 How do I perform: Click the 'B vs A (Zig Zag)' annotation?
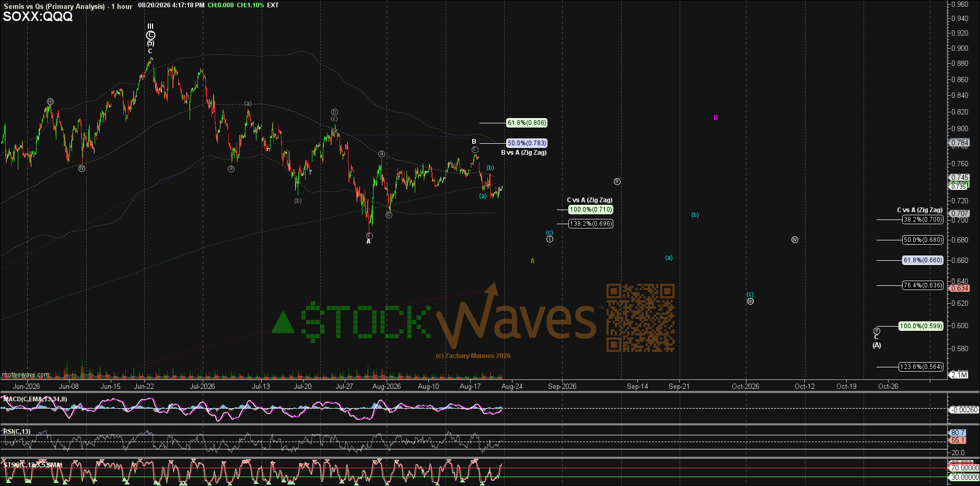524,153
